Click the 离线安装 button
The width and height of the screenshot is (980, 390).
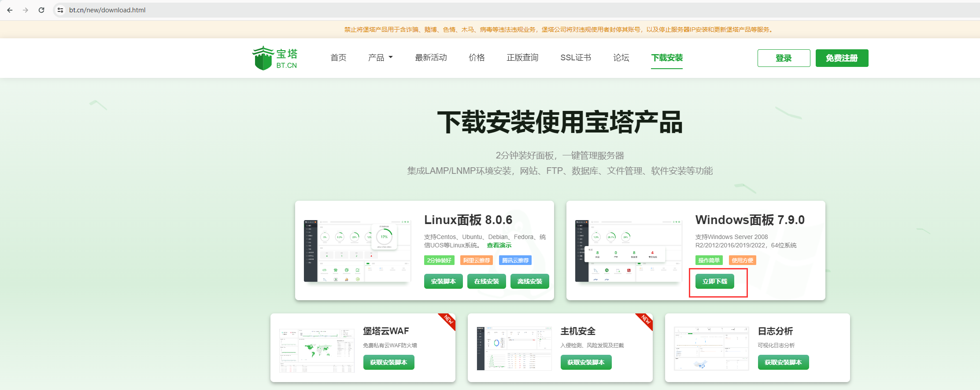pyautogui.click(x=529, y=281)
